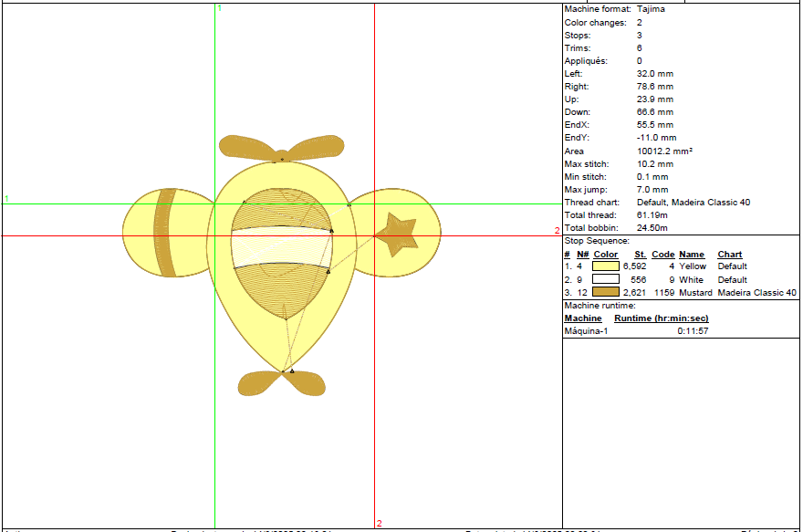Click the mustard stripe on the left wing
This screenshot has height=532, width=803.
click(165, 231)
